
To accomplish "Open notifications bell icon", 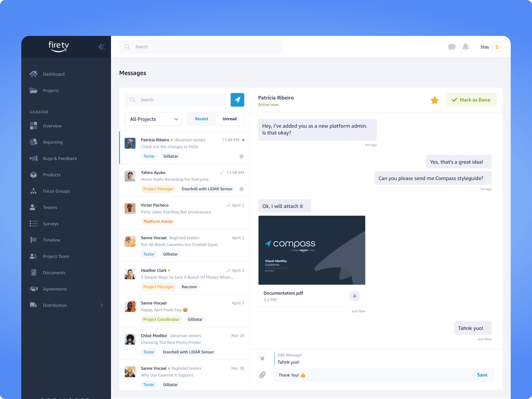I will point(465,47).
